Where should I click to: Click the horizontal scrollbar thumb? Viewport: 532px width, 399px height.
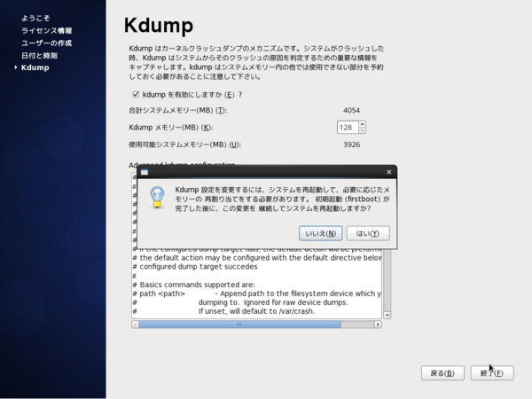[x=239, y=325]
